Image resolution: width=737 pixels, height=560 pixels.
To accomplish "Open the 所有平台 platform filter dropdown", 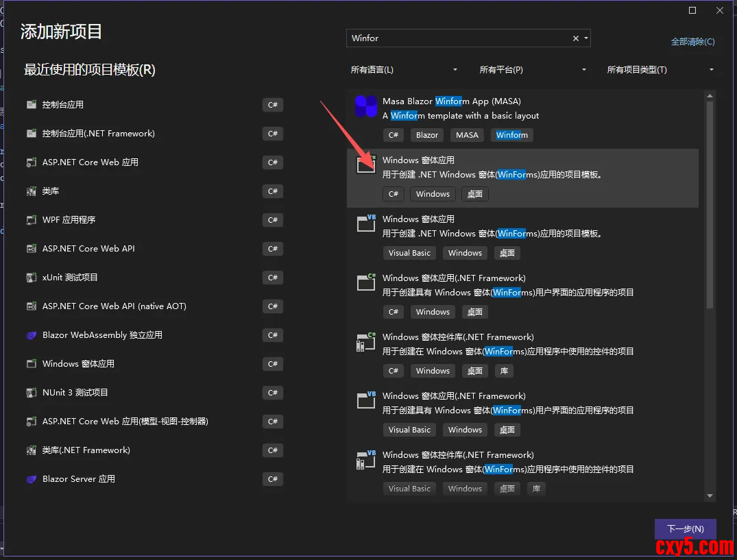I will pyautogui.click(x=533, y=70).
